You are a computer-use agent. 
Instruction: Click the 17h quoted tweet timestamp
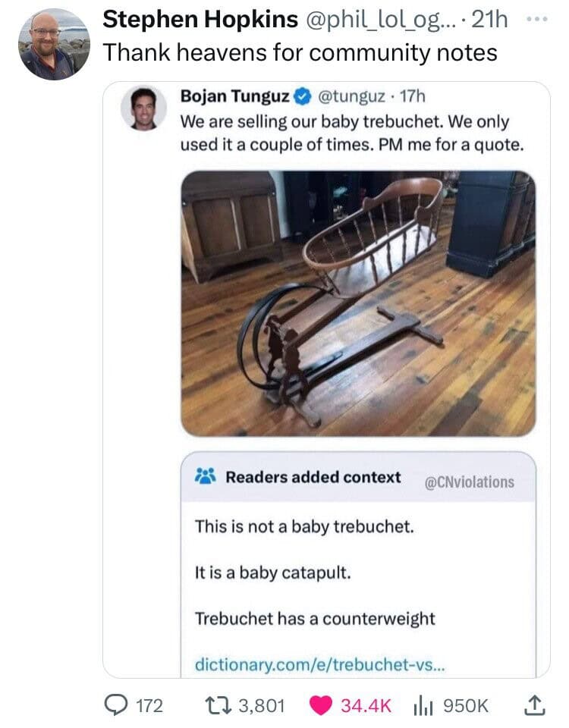coord(411,97)
